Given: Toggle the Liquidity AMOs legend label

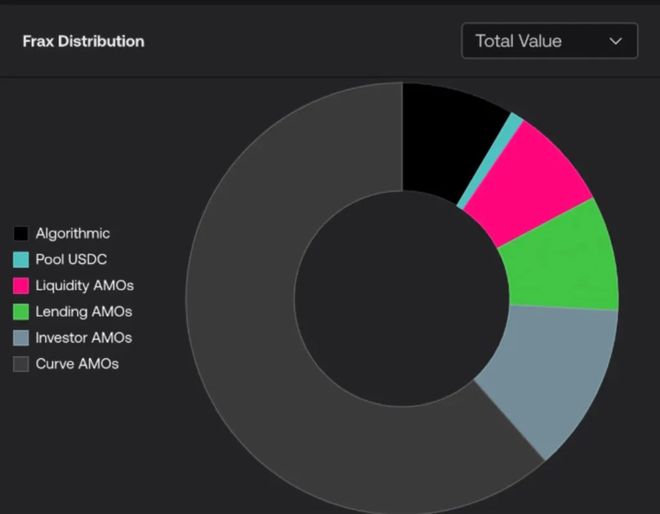Looking at the screenshot, I should click(85, 286).
